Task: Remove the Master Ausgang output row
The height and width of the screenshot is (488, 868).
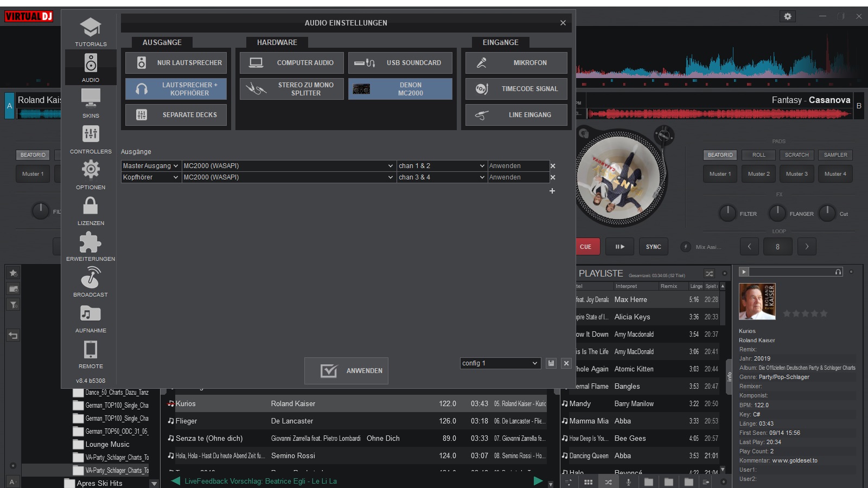Action: pyautogui.click(x=553, y=166)
